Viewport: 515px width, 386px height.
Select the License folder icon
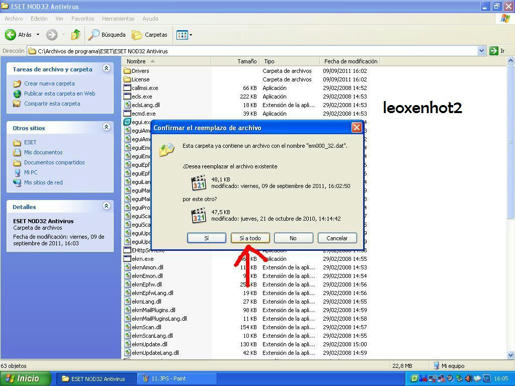click(x=127, y=79)
